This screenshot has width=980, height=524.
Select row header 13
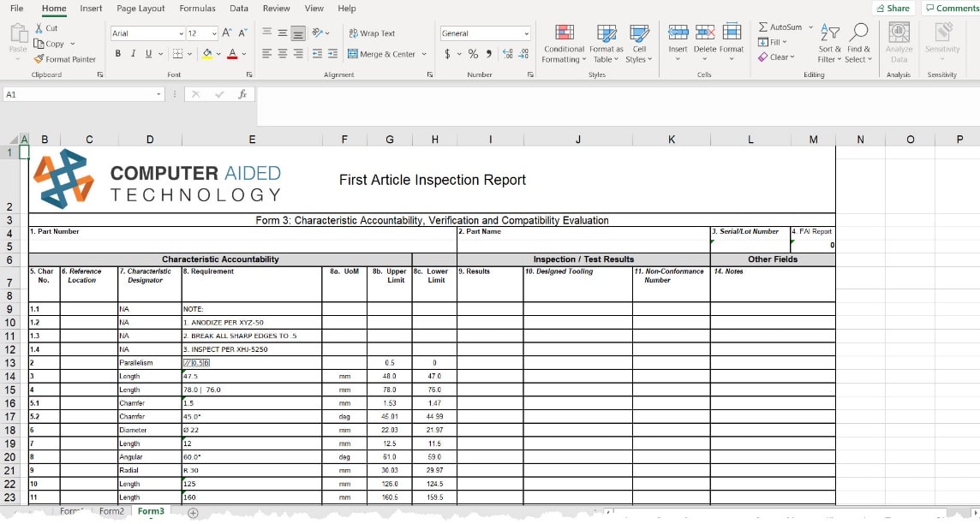point(10,363)
